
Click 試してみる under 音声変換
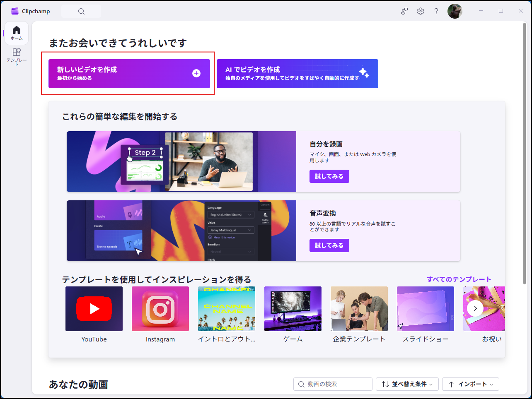coord(329,245)
